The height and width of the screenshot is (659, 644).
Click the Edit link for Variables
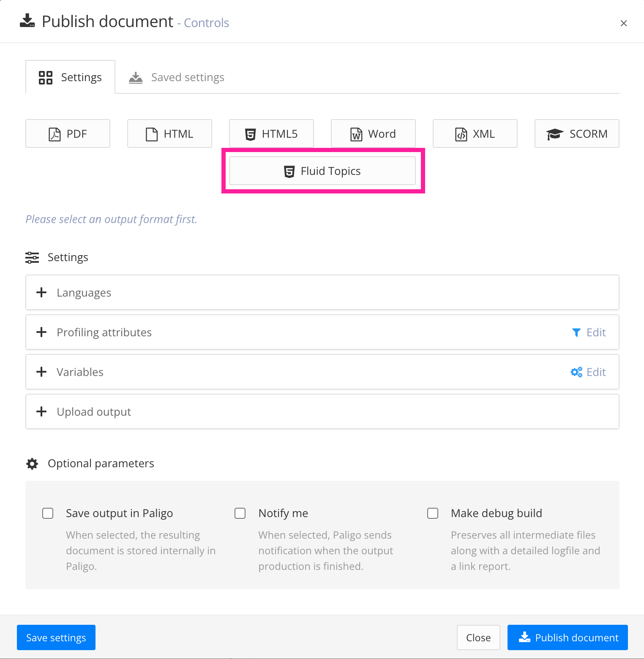click(596, 372)
